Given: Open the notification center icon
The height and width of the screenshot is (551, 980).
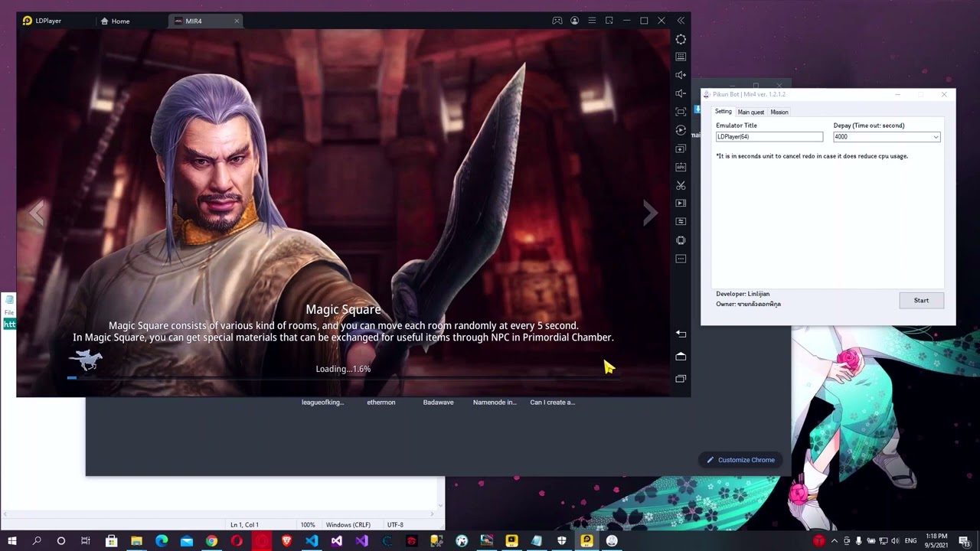Looking at the screenshot, I should pos(964,541).
